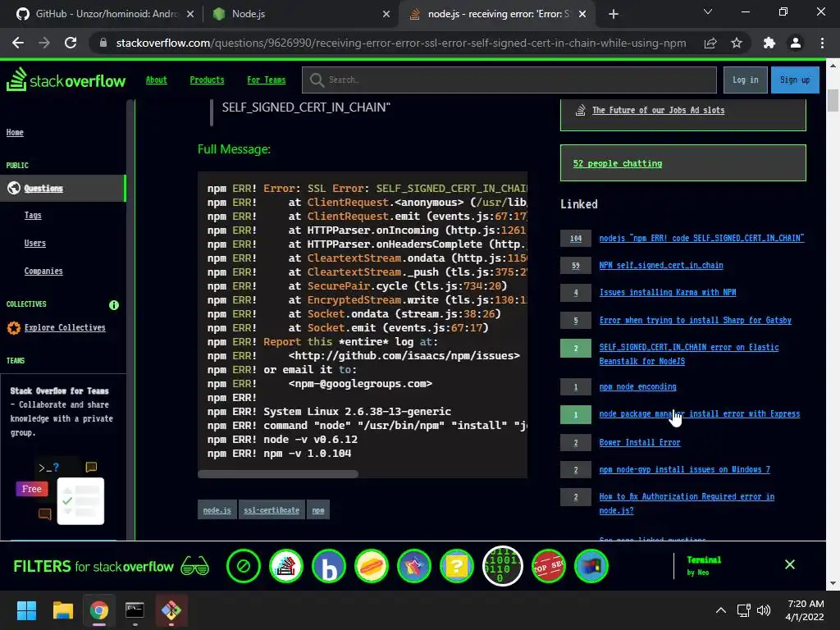Open Explore Collectives link
This screenshot has width=840, height=630.
[x=65, y=327]
